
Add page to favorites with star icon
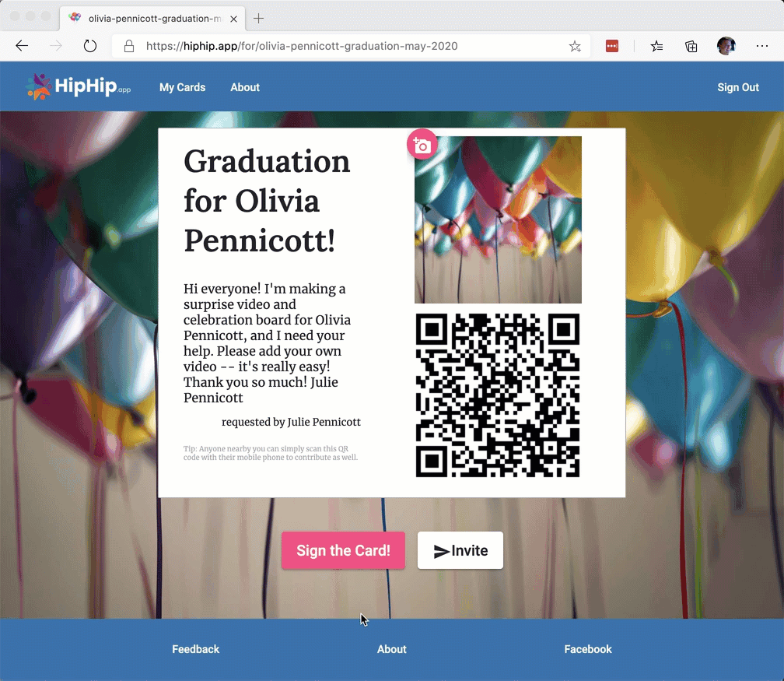[x=575, y=47]
